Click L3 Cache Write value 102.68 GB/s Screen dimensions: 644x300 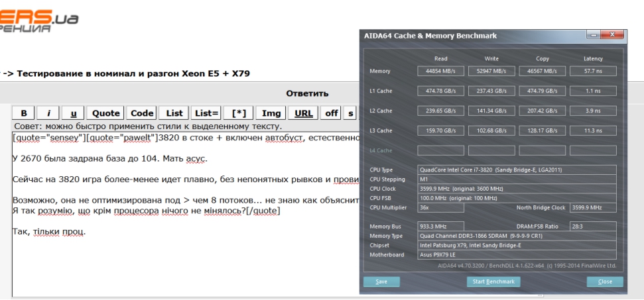click(x=491, y=130)
